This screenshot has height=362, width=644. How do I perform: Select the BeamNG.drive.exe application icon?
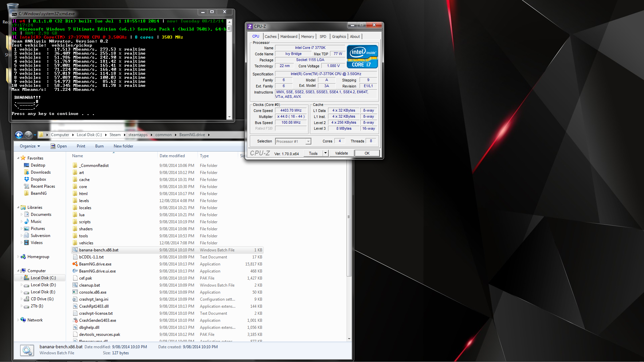[75, 264]
